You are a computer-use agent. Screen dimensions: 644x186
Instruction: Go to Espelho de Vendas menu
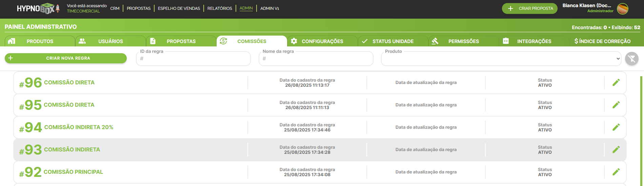tap(179, 8)
